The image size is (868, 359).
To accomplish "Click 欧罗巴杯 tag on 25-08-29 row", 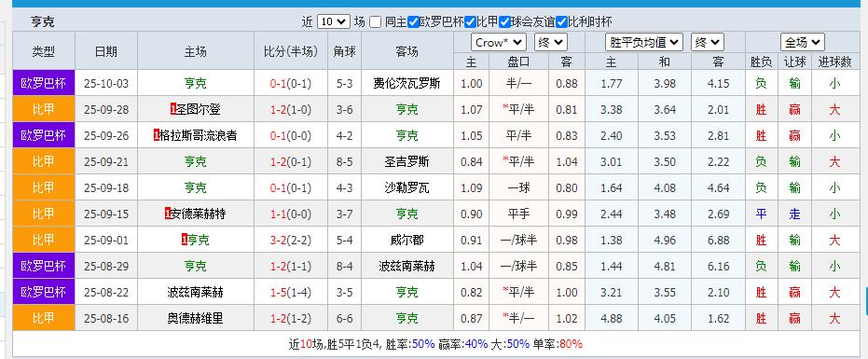I will pos(43,266).
